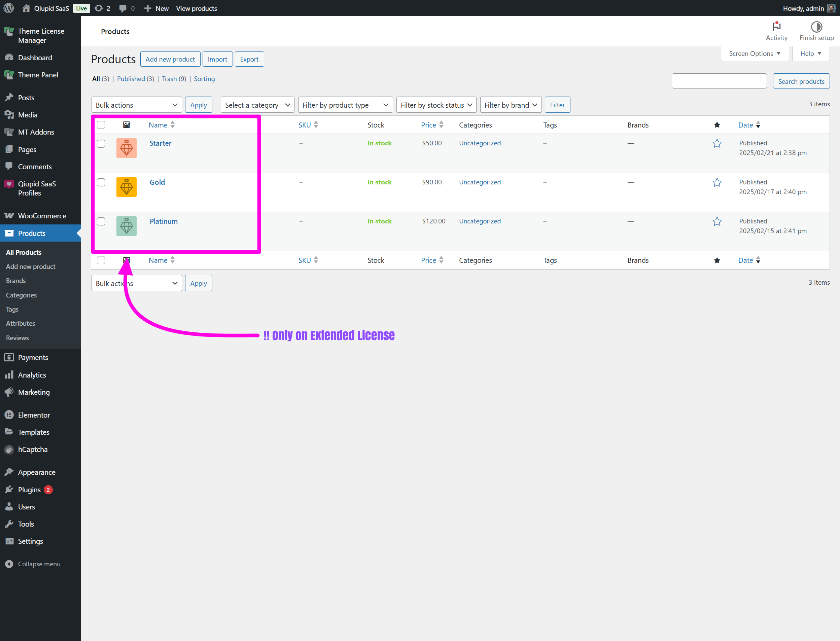The width and height of the screenshot is (840, 641).
Task: Click the WordPress logo icon
Action: click(8, 8)
